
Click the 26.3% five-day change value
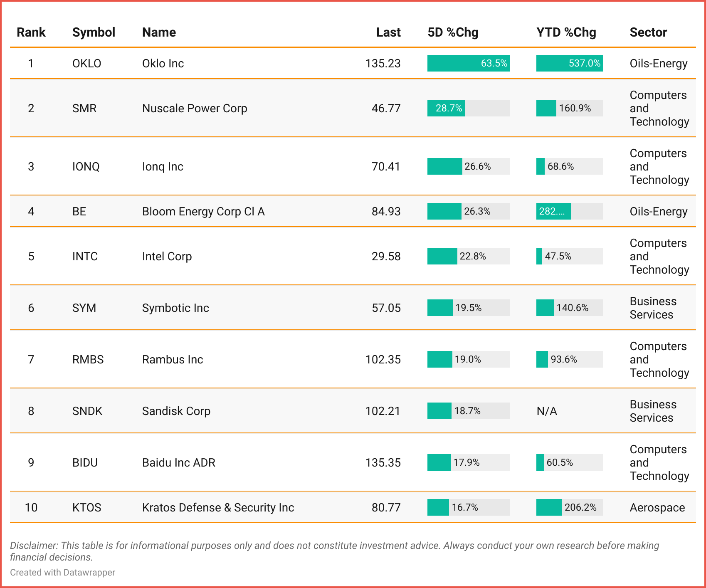(477, 211)
